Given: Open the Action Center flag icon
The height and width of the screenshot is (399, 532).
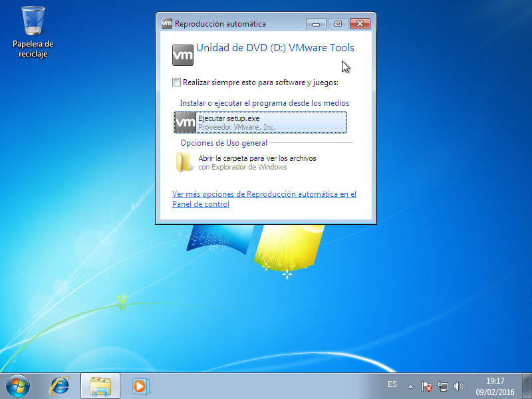Looking at the screenshot, I should click(x=426, y=386).
